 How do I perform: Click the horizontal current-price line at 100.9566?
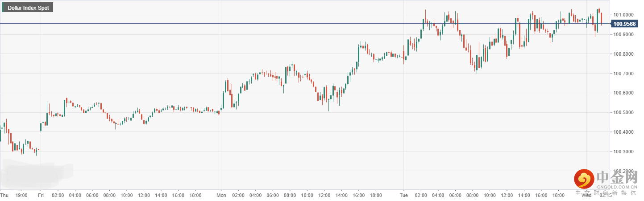point(305,23)
